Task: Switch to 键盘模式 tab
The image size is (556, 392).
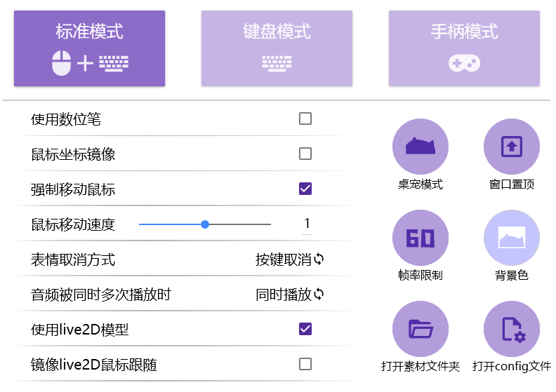Action: click(x=277, y=48)
